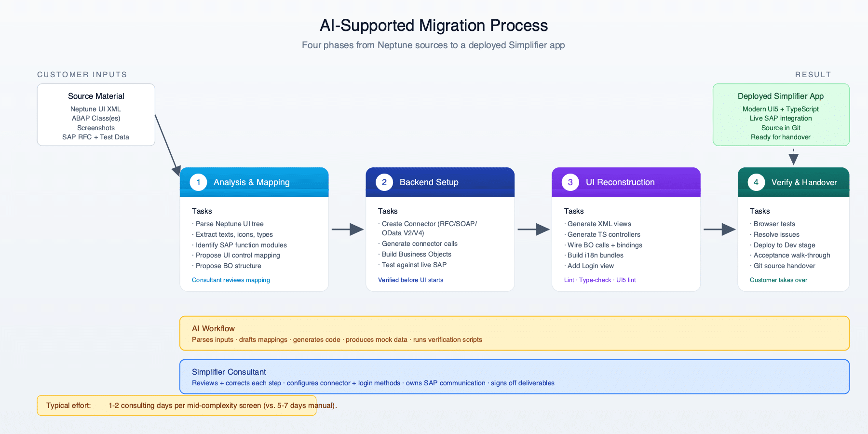
Task: Click 'Generate connector calls' task
Action: click(418, 244)
